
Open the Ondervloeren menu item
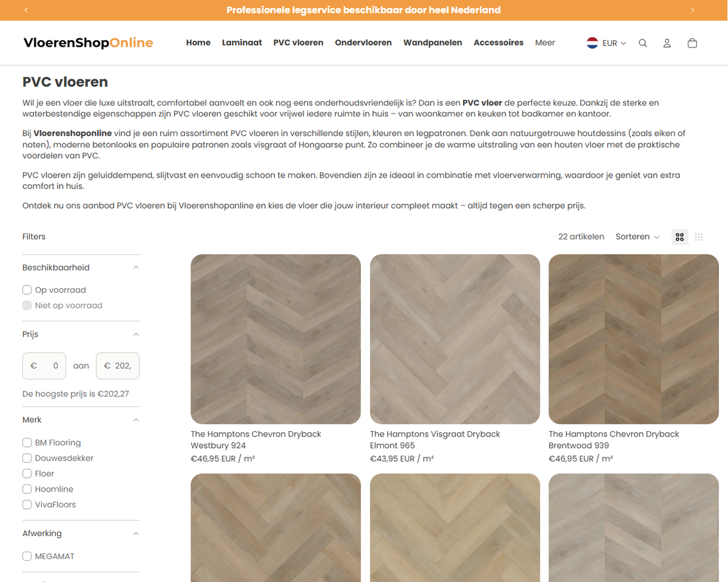pos(363,42)
